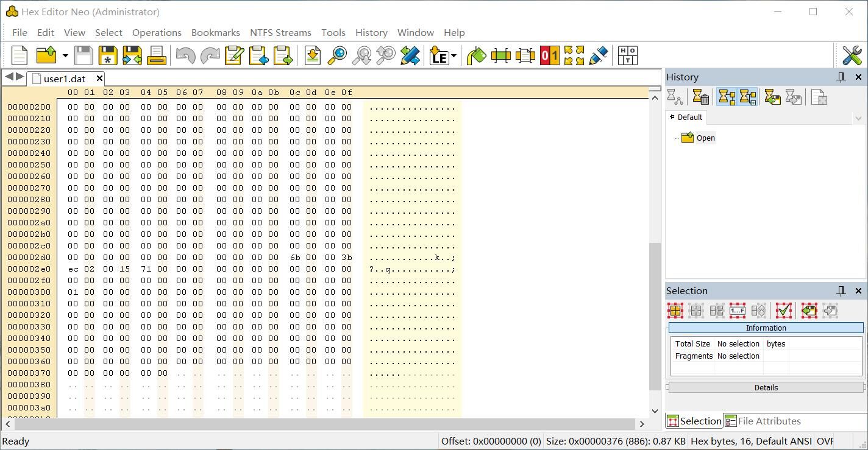The width and height of the screenshot is (868, 450).
Task: Select the user1.dat document tab
Action: tap(64, 79)
